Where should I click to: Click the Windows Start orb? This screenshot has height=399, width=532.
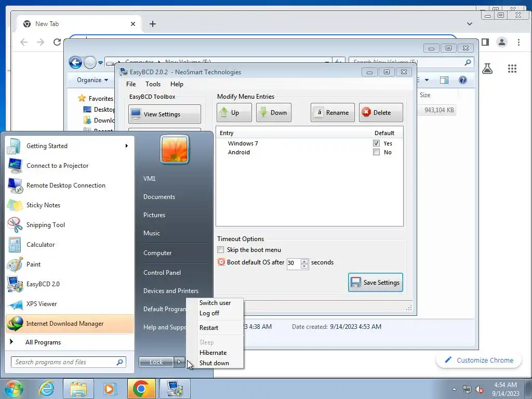point(14,389)
